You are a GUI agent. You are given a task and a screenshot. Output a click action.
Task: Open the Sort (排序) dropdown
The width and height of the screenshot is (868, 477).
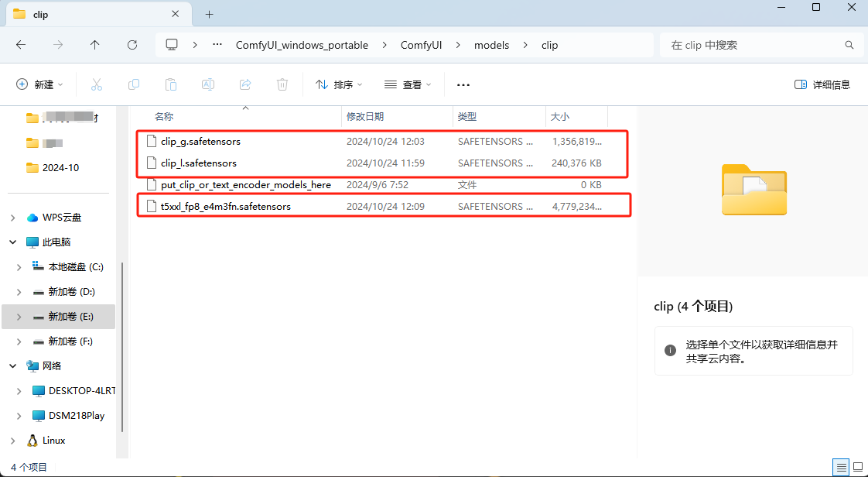click(x=339, y=84)
